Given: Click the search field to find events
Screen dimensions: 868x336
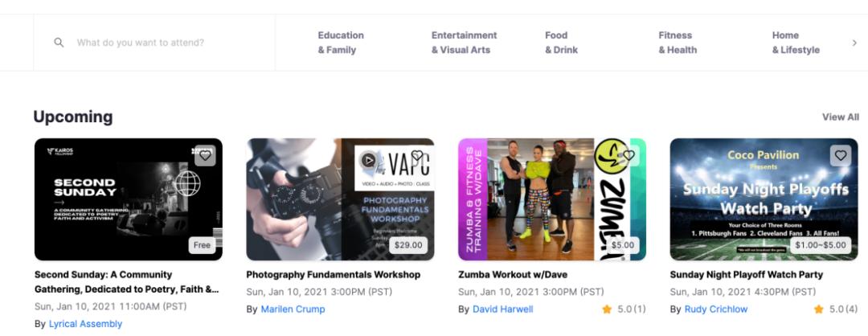Looking at the screenshot, I should coord(161,43).
